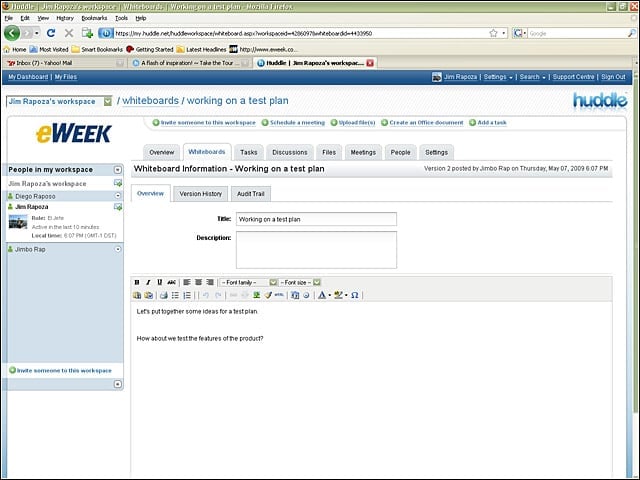
Task: Click Firefox back navigation button
Action: (x=12, y=33)
